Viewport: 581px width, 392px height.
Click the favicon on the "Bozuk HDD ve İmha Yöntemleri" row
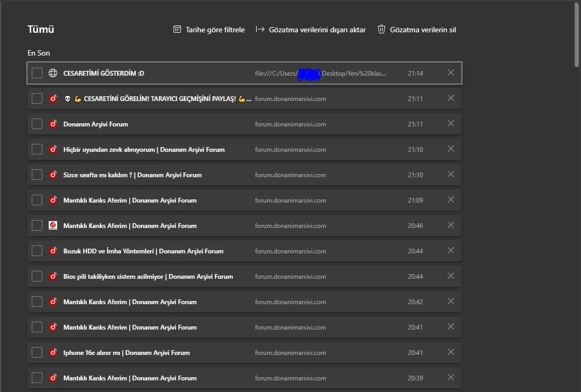click(x=52, y=250)
